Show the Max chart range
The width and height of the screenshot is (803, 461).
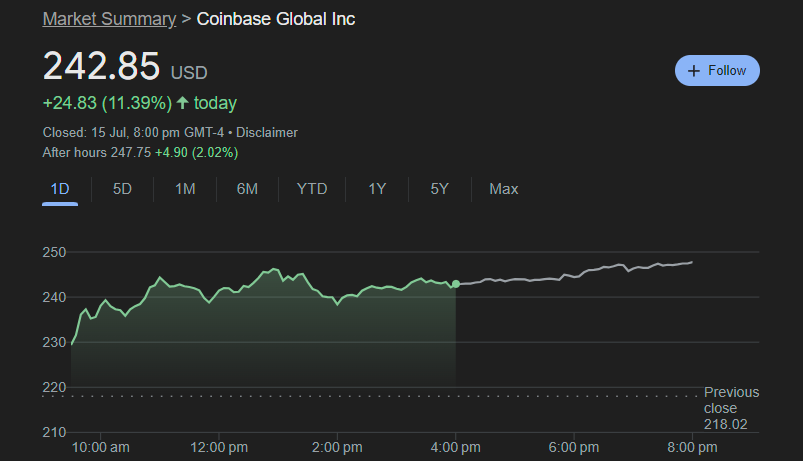[x=503, y=189]
